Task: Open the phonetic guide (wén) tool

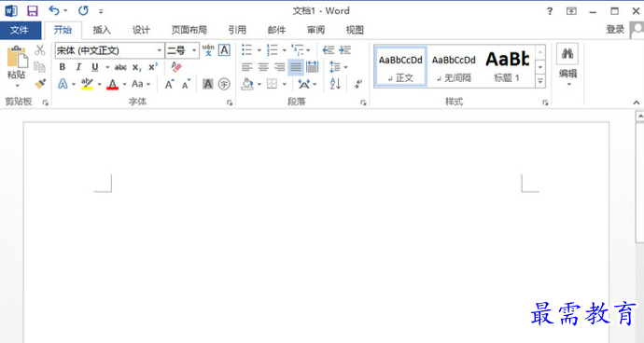Action: tap(208, 50)
